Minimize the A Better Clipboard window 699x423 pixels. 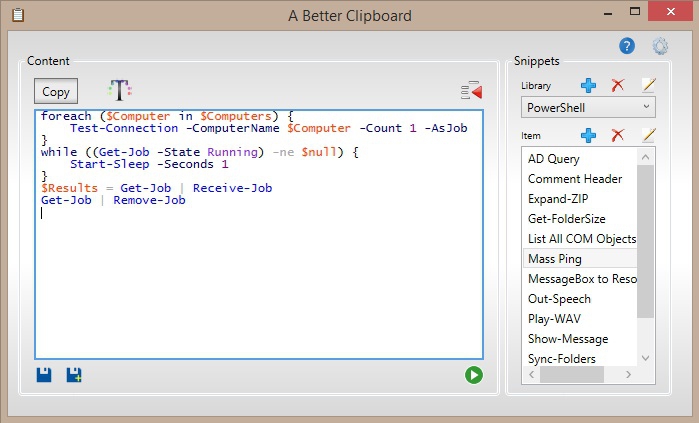(608, 12)
